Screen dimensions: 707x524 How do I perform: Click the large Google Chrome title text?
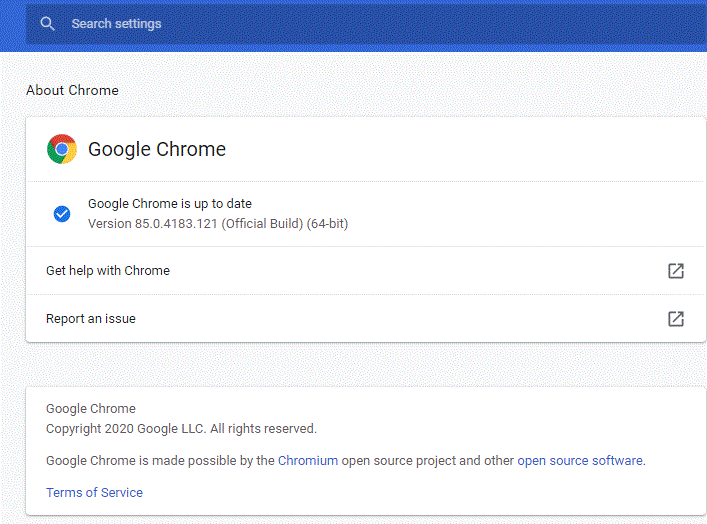click(157, 149)
